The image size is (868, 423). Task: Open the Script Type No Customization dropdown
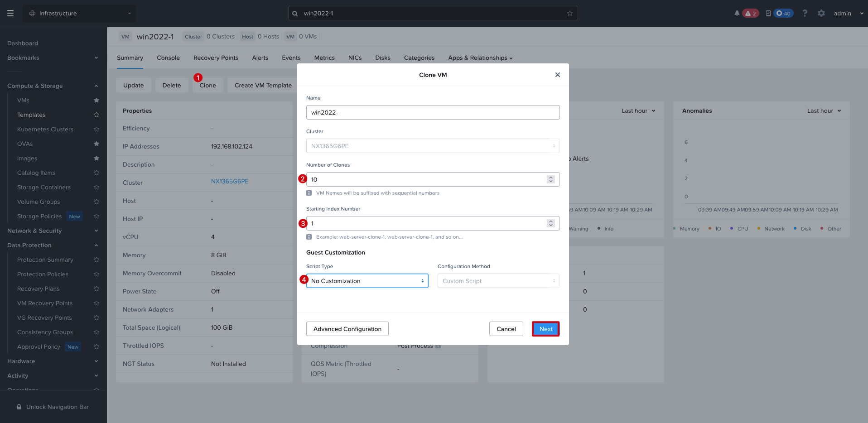(367, 281)
